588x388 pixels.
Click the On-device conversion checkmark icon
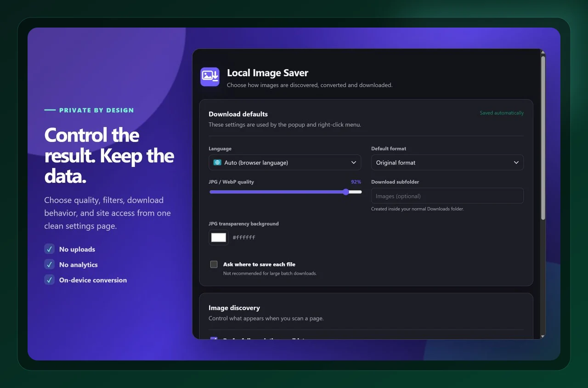(x=50, y=280)
